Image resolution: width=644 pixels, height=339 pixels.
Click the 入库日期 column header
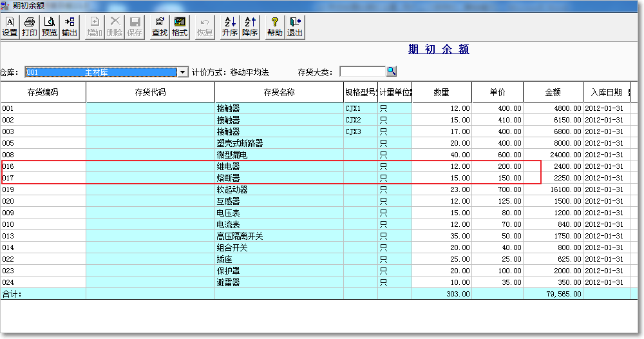pyautogui.click(x=604, y=92)
